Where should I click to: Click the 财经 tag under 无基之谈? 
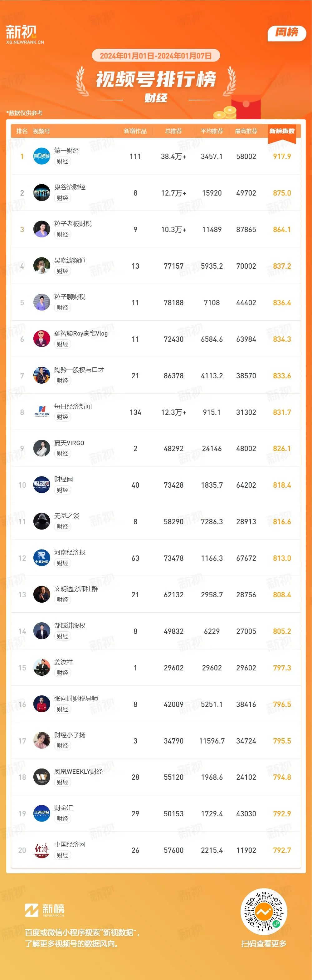(x=63, y=526)
